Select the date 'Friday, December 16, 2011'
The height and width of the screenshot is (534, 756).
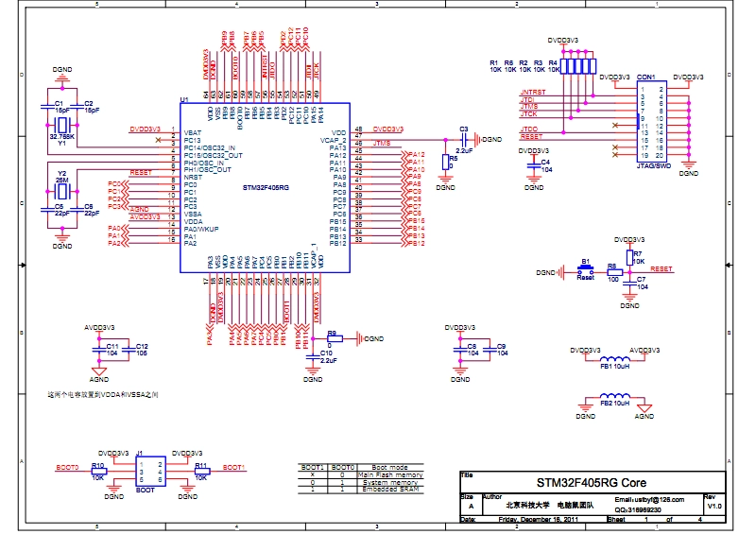538,520
